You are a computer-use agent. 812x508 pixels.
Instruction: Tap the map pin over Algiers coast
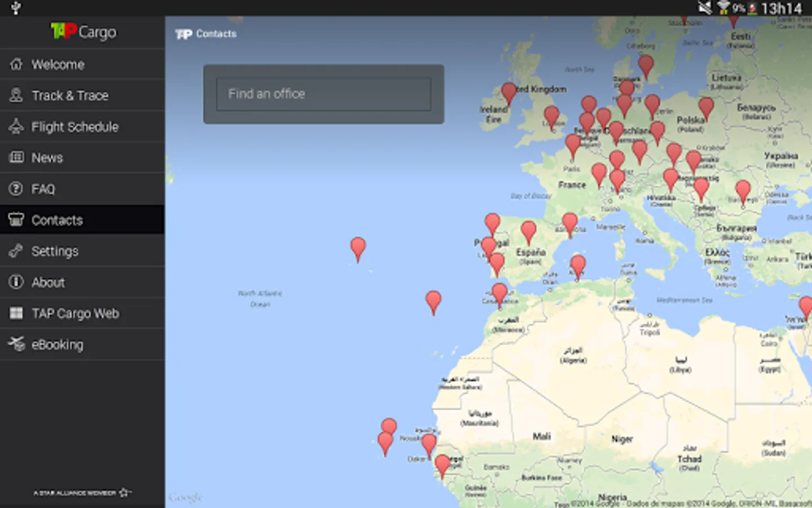click(x=578, y=266)
